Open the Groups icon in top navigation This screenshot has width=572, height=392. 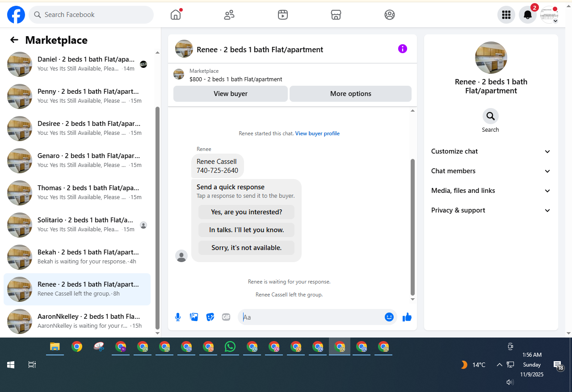[x=390, y=15]
